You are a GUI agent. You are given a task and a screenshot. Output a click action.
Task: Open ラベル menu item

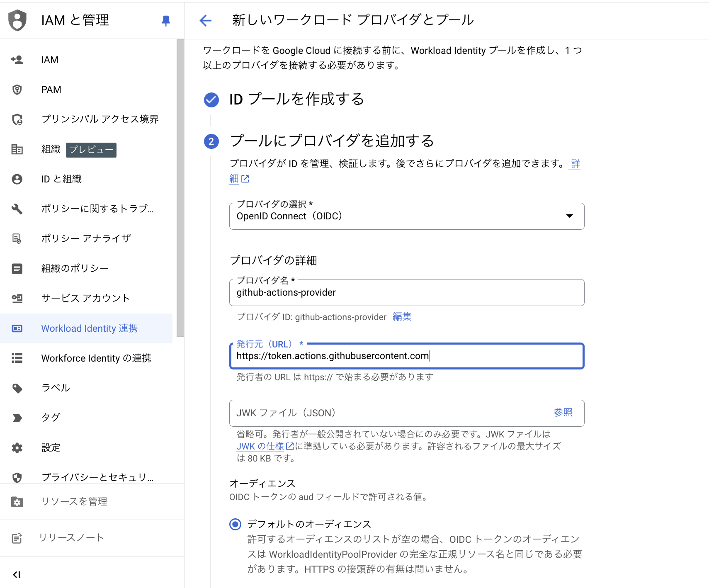click(86, 388)
